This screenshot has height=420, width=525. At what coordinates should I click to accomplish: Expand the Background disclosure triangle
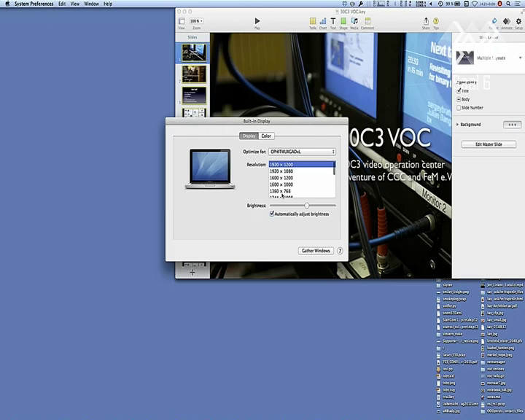458,125
